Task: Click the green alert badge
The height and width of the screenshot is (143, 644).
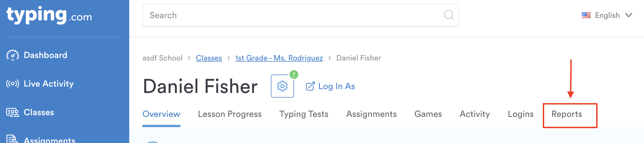Action: click(294, 75)
